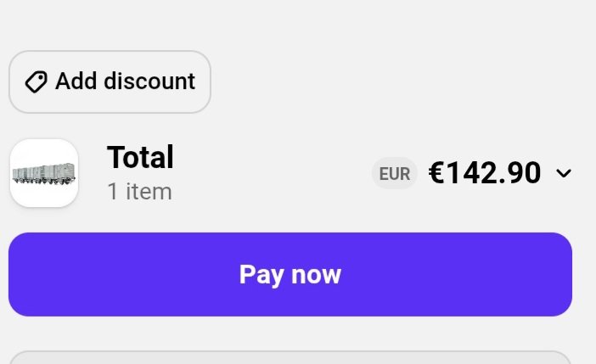Screen dimensions: 596x364
Task: Tap the "Add discount" text label
Action: click(x=126, y=81)
